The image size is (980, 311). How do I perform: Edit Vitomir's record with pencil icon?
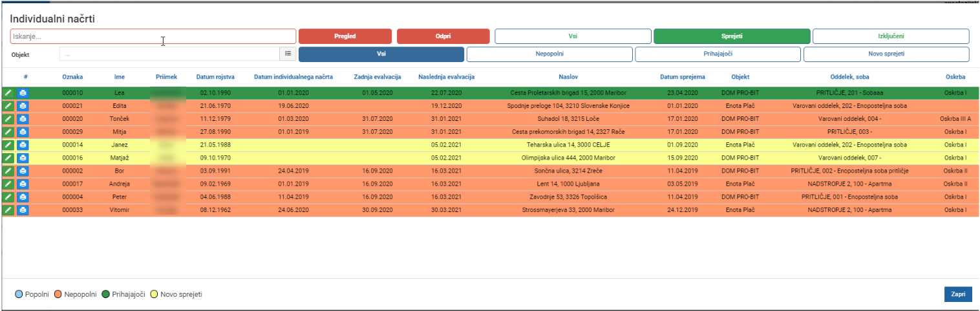pyautogui.click(x=8, y=210)
